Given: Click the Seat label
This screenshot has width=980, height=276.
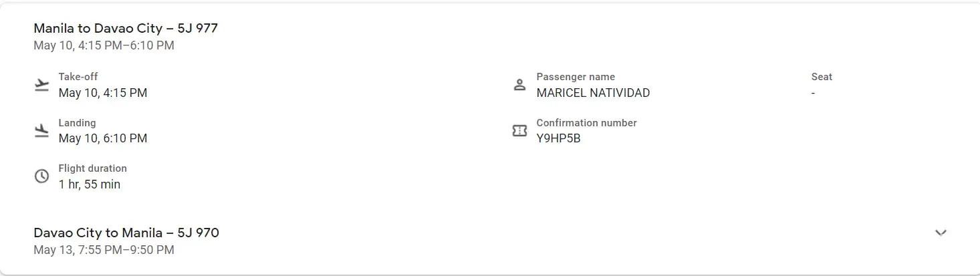Looking at the screenshot, I should (x=822, y=77).
